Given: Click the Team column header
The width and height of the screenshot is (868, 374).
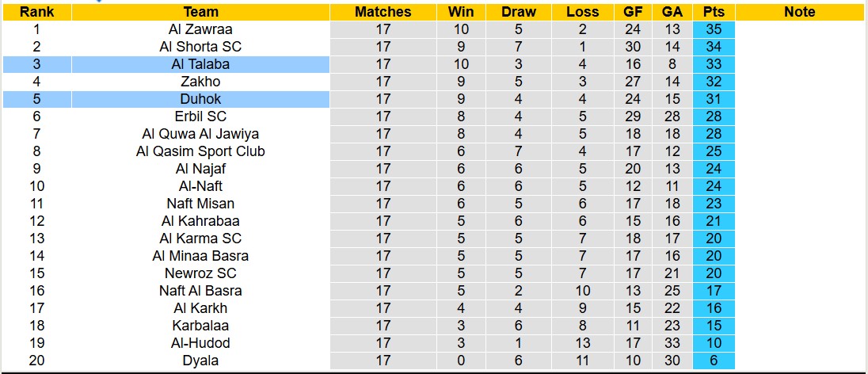Looking at the screenshot, I should click(200, 12).
